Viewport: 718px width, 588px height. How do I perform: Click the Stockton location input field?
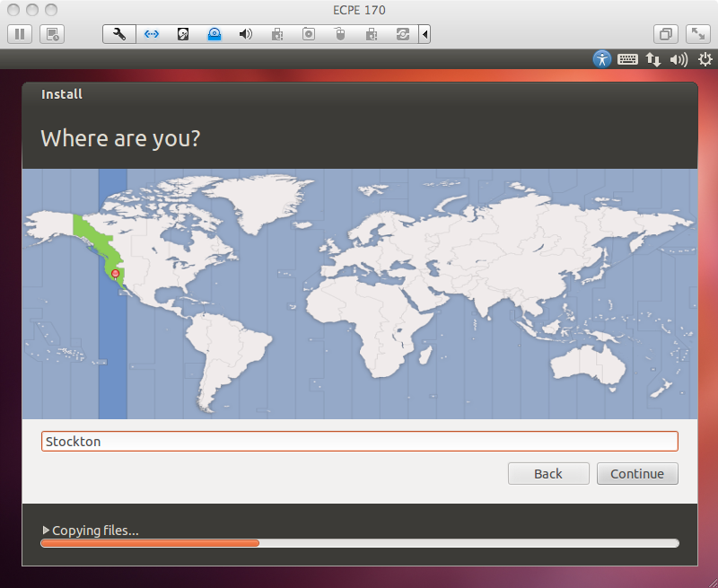pos(359,441)
